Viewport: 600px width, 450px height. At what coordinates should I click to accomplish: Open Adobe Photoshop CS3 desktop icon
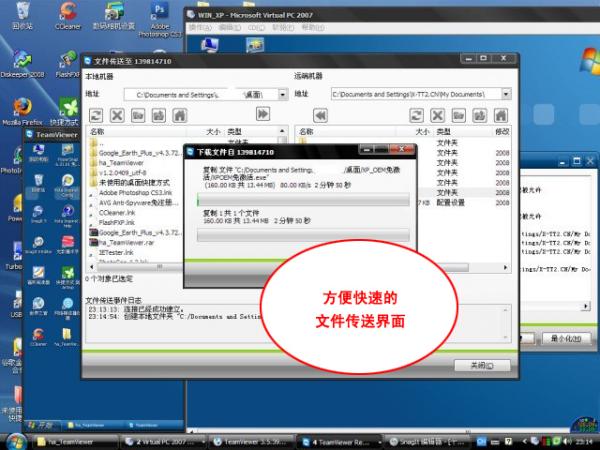158,14
